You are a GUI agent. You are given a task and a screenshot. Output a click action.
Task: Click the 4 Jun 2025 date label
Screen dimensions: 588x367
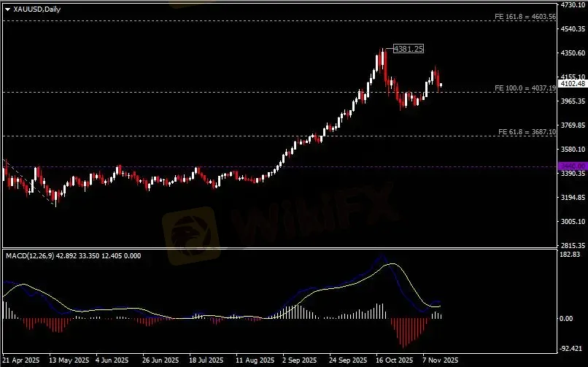coord(112,360)
